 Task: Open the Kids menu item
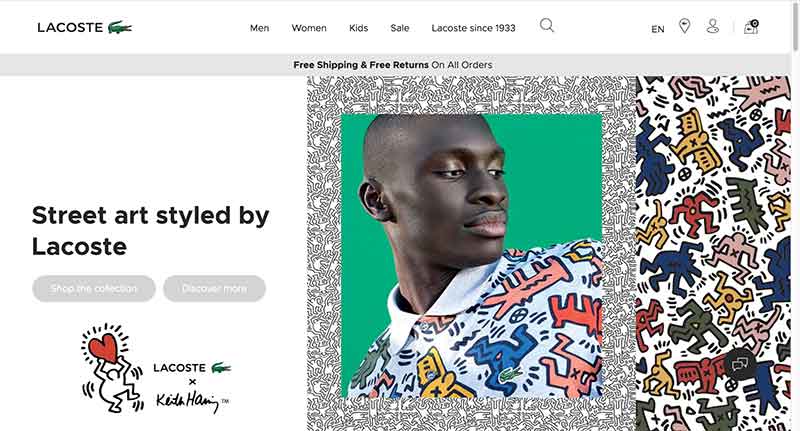click(359, 28)
